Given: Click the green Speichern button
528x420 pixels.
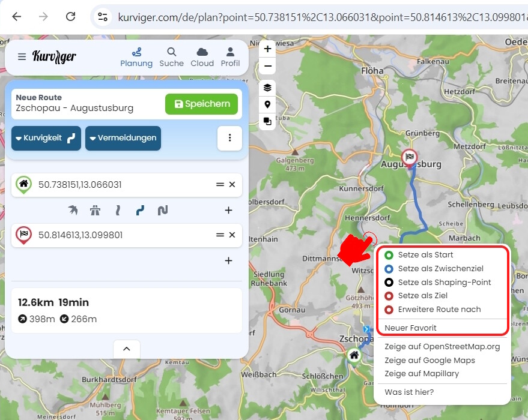Looking at the screenshot, I should pos(201,104).
